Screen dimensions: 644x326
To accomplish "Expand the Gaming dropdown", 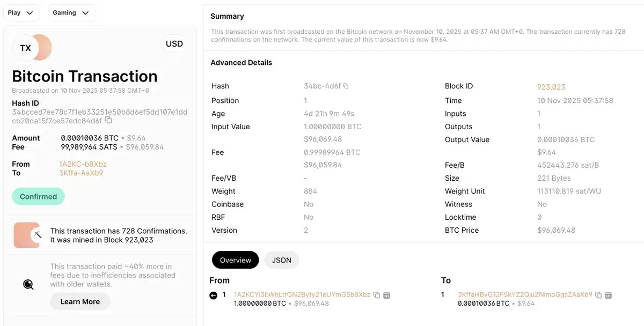I will pyautogui.click(x=71, y=13).
